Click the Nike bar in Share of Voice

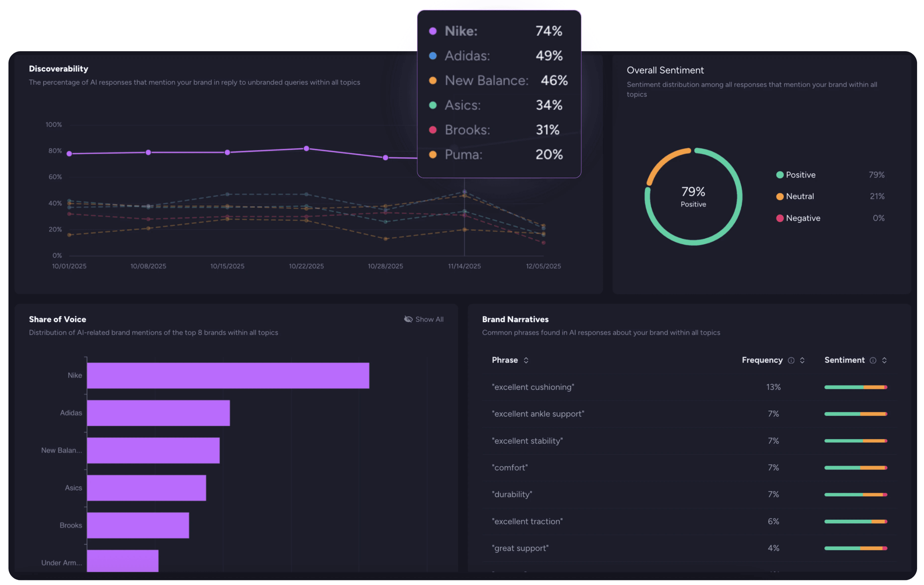[228, 376]
